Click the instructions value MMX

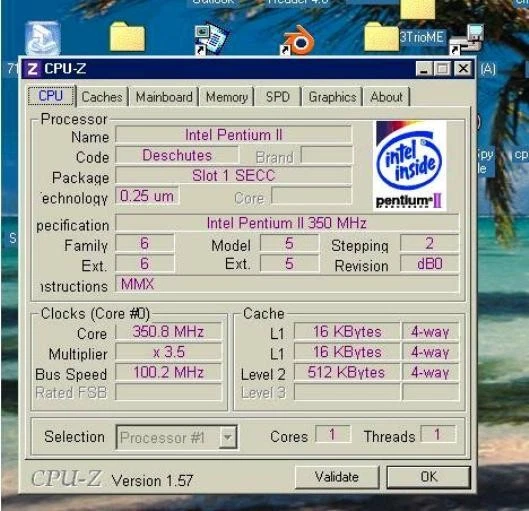click(287, 284)
